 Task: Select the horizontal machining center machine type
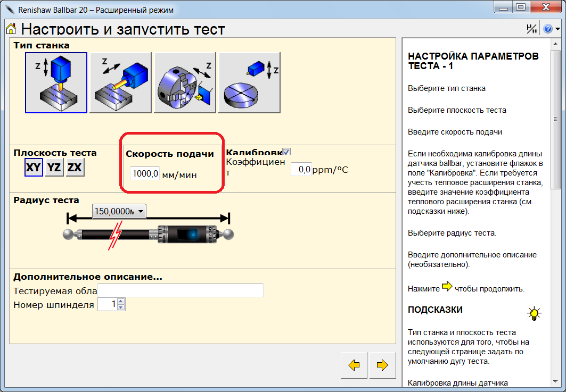pyautogui.click(x=120, y=82)
